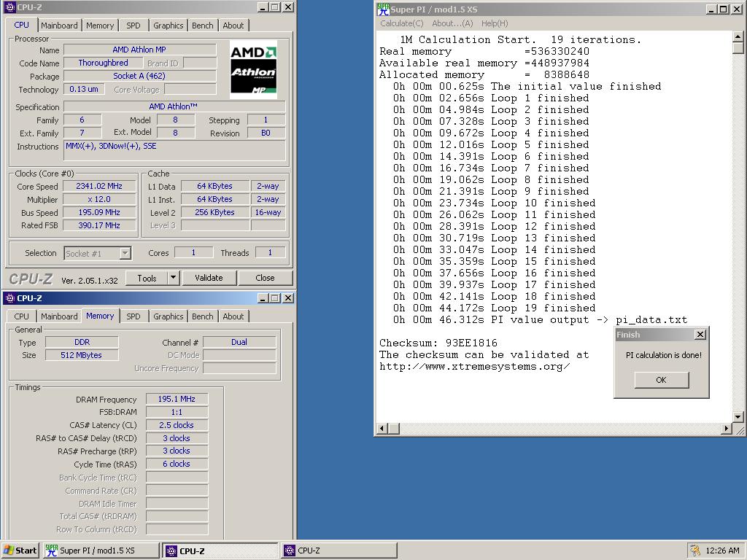Switch to Mainboard tab in top CPU-Z window
The height and width of the screenshot is (560, 747).
(59, 26)
